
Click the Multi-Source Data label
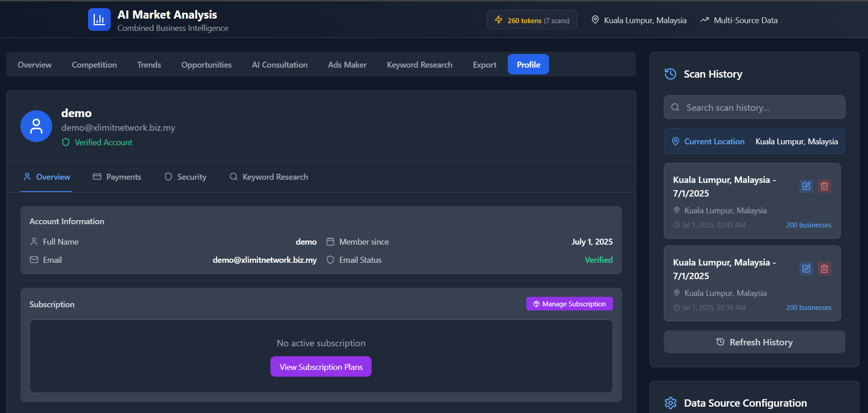(745, 20)
